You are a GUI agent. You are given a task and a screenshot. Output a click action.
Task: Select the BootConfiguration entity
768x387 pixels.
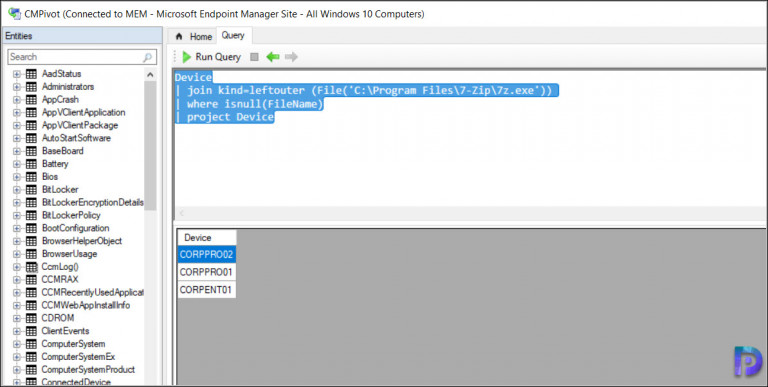[75, 228]
